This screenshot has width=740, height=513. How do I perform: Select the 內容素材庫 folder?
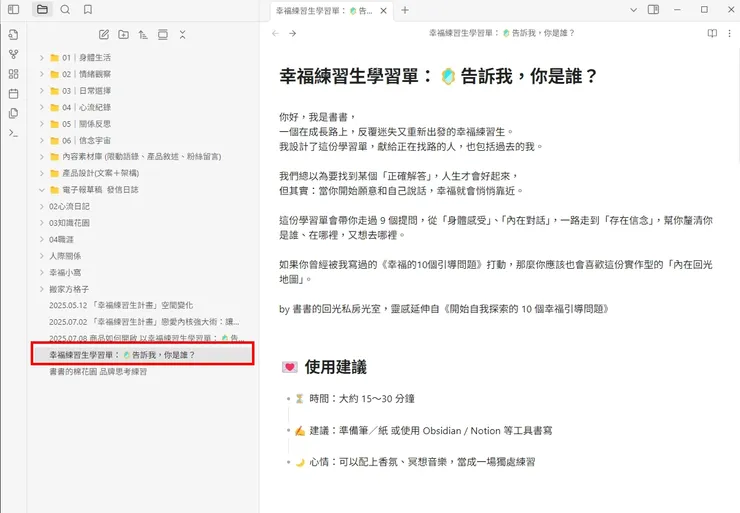click(143, 157)
